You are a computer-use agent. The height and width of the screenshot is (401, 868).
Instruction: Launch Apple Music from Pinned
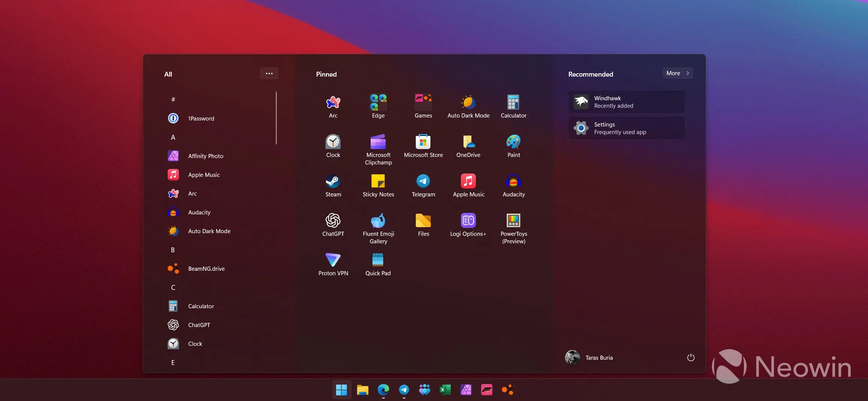468,185
